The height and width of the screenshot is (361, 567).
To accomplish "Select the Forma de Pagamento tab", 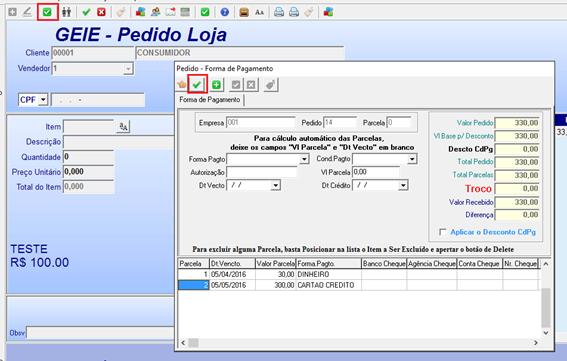I will point(210,99).
